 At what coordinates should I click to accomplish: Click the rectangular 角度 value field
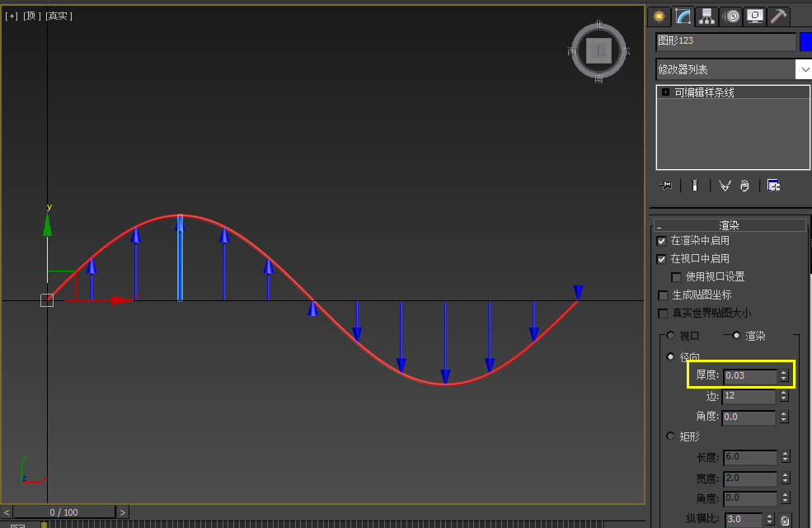[x=750, y=498]
